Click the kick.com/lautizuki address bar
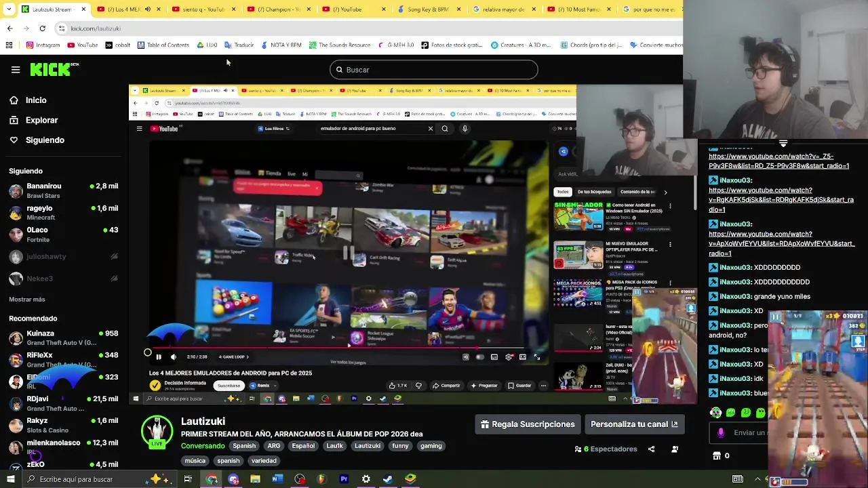 tap(366, 28)
